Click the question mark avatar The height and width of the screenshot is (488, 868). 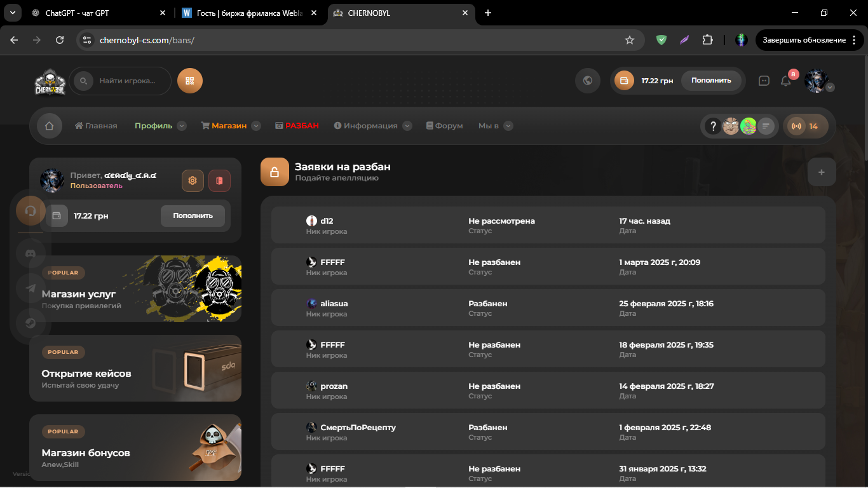pyautogui.click(x=713, y=126)
